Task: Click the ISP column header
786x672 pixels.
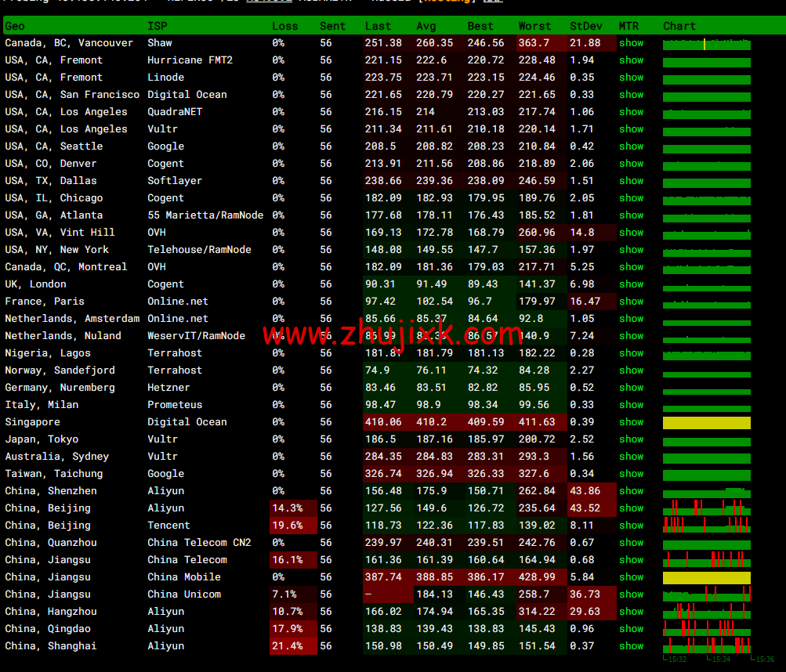Action: click(157, 26)
